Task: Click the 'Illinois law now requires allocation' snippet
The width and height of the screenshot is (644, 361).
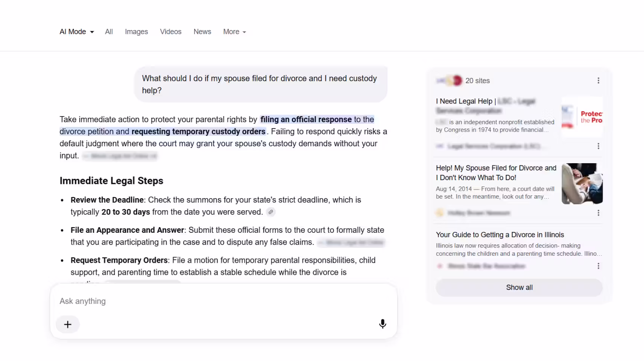Action: pyautogui.click(x=519, y=250)
